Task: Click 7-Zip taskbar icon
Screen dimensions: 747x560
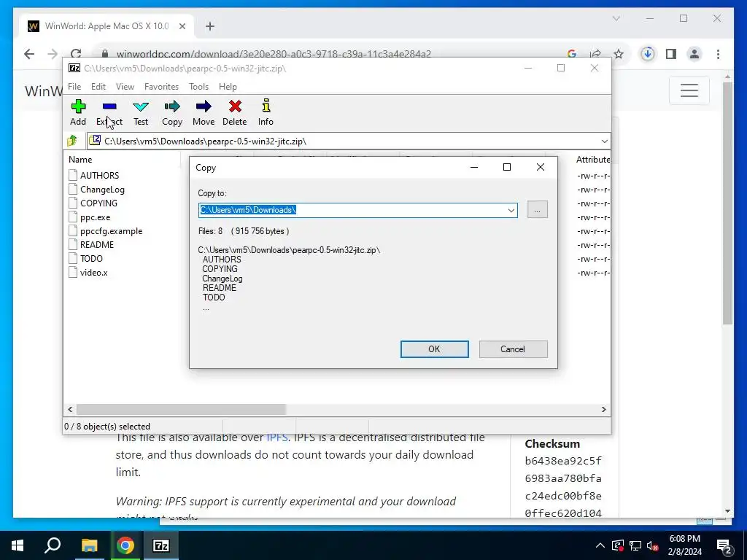Action: 161,545
